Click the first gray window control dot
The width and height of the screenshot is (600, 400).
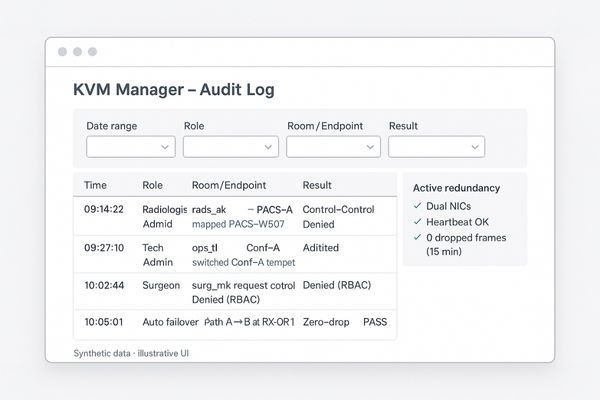pos(62,52)
